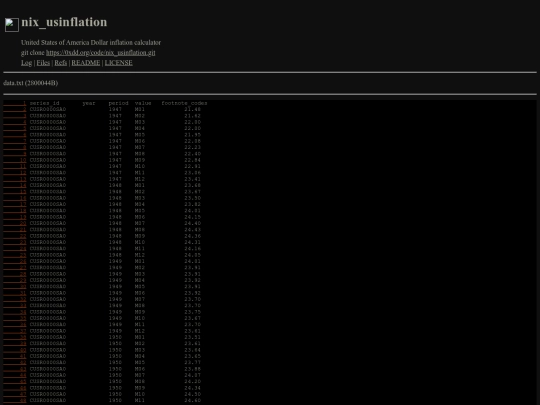Jump to line number 1 anchor
The image size is (540, 405).
point(15,103)
